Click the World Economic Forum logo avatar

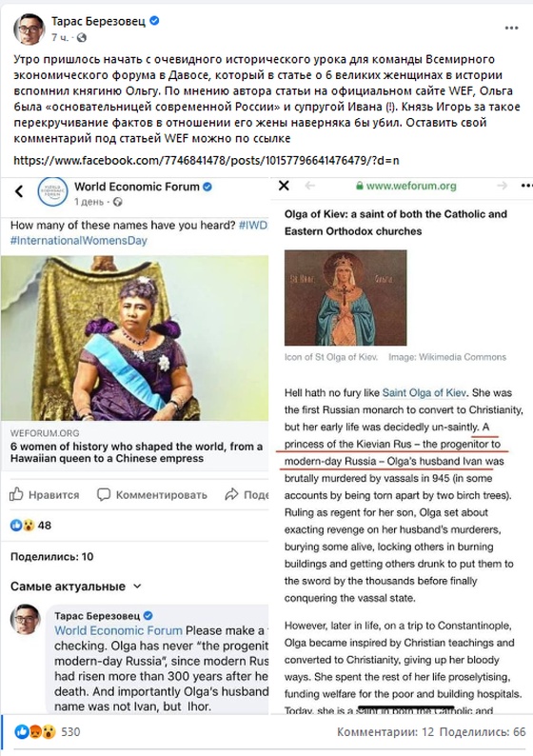tap(53, 192)
